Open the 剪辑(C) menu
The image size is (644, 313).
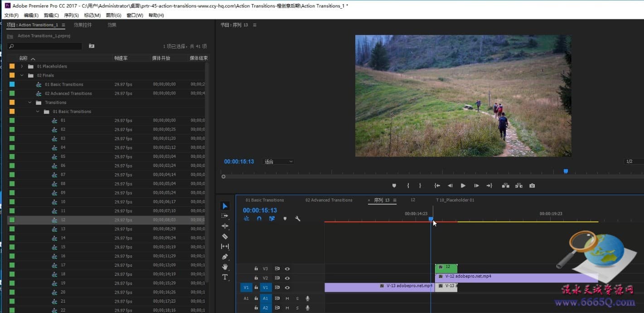(51, 15)
